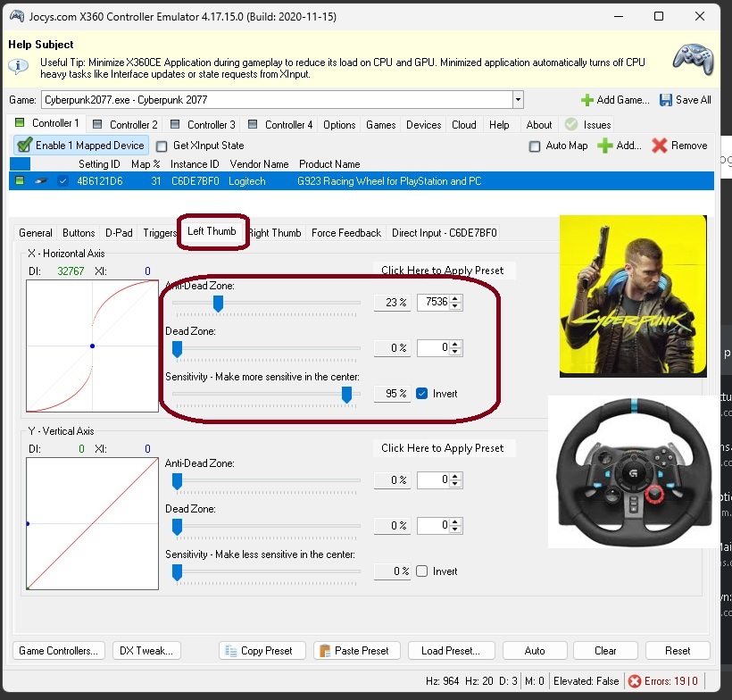Adjust the Y axis Anti-Dead Zone spinner arrows
This screenshot has width=732, height=700.
(x=455, y=480)
